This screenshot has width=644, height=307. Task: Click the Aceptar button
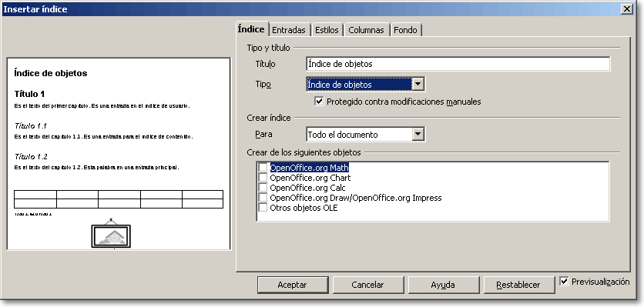pyautogui.click(x=293, y=285)
